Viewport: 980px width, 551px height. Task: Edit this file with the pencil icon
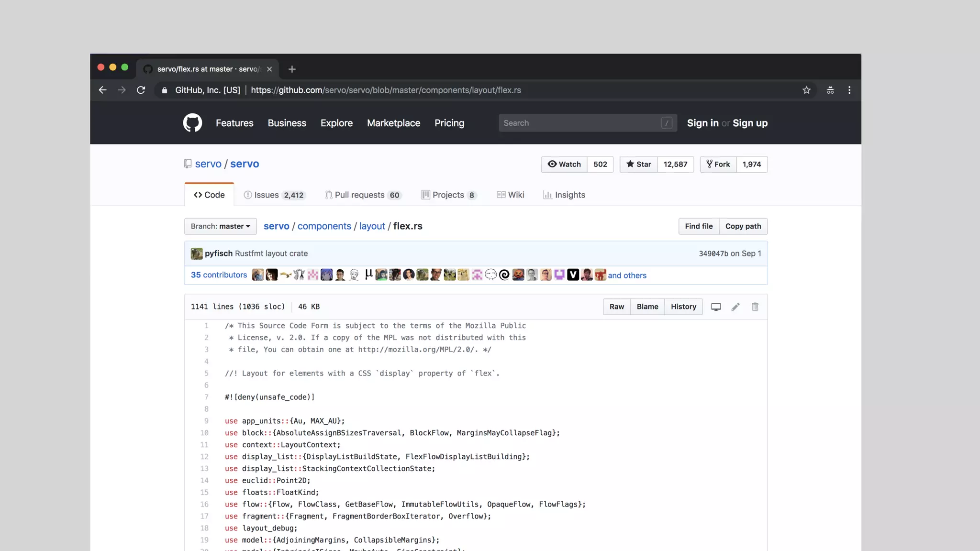[735, 307]
